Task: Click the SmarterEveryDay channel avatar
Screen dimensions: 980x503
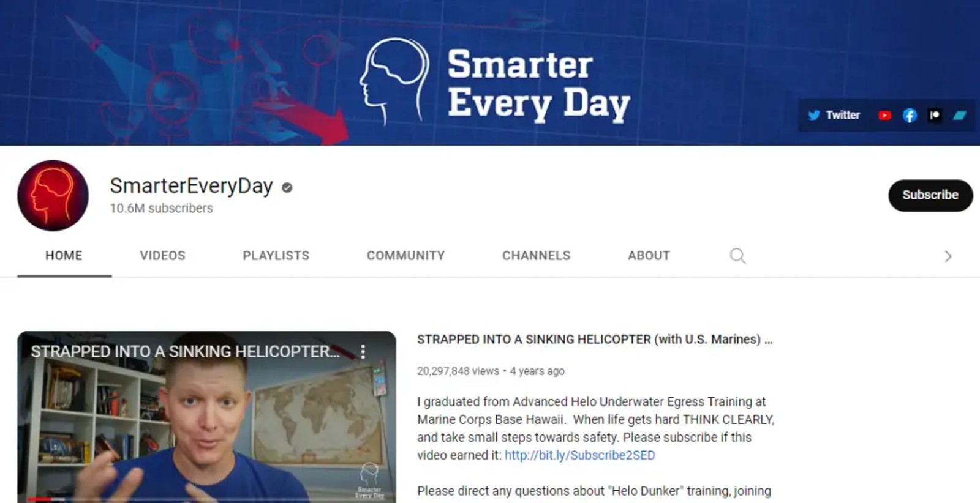Action: [53, 196]
